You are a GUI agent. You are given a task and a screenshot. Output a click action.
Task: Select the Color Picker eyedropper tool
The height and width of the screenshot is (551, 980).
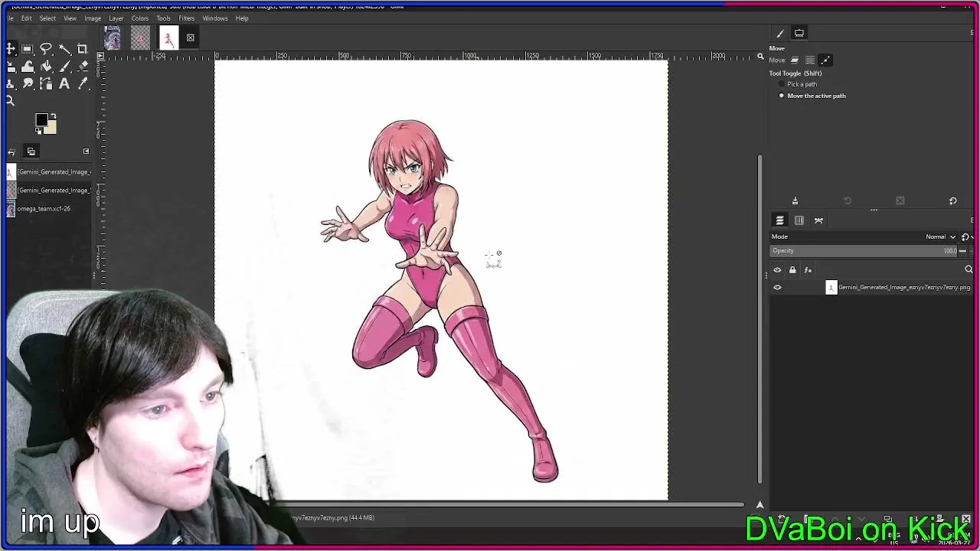(x=83, y=84)
